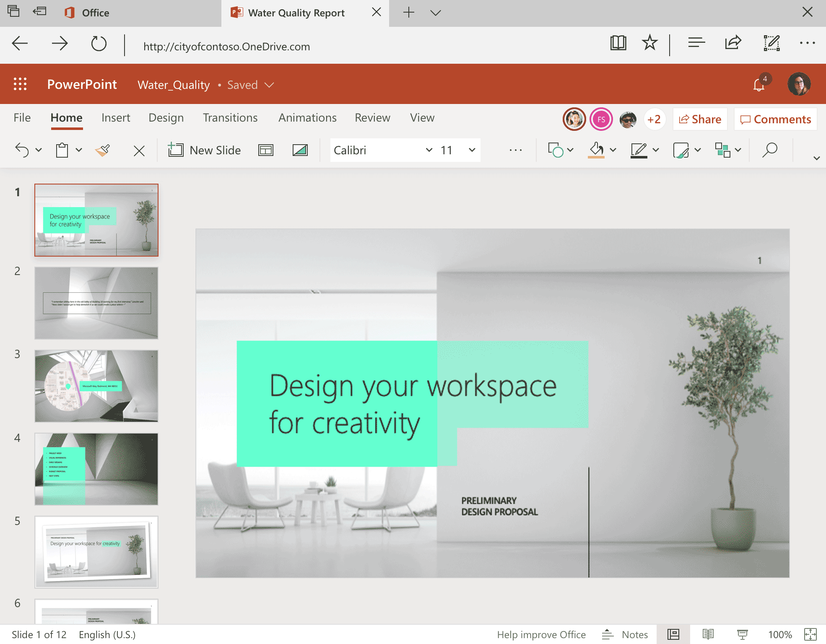826x644 pixels.
Task: Expand the Calibri font dropdown
Action: click(x=429, y=150)
